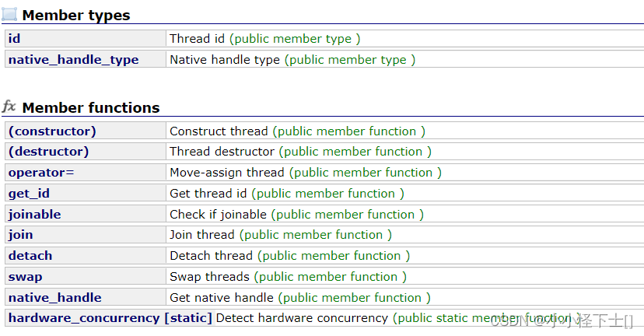The height and width of the screenshot is (336, 644).
Task: Click the Member types section icon
Action: tap(9, 14)
